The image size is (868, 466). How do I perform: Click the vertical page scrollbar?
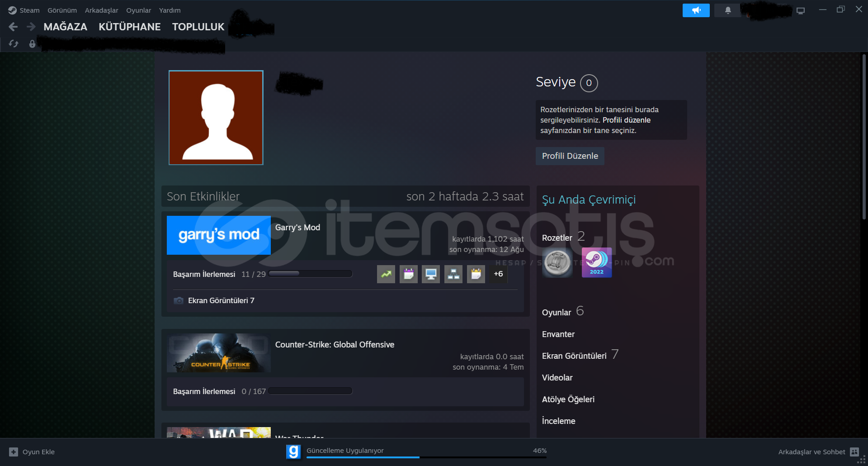click(x=864, y=137)
